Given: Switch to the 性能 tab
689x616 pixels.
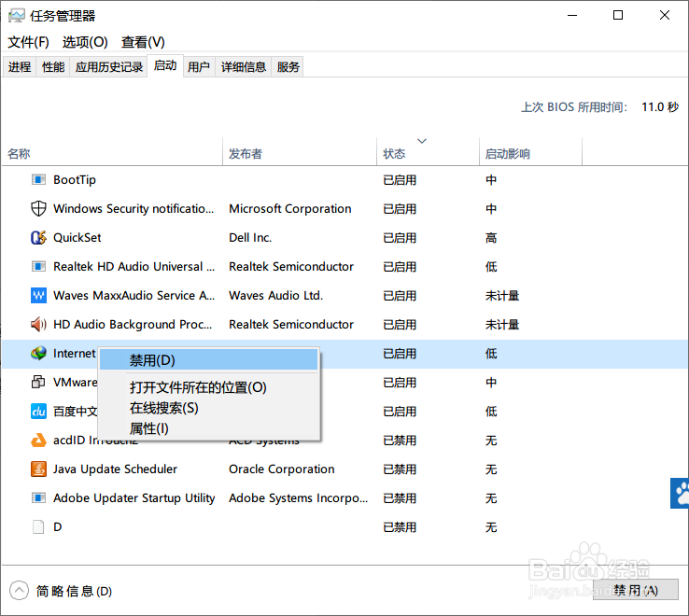Looking at the screenshot, I should 53,67.
